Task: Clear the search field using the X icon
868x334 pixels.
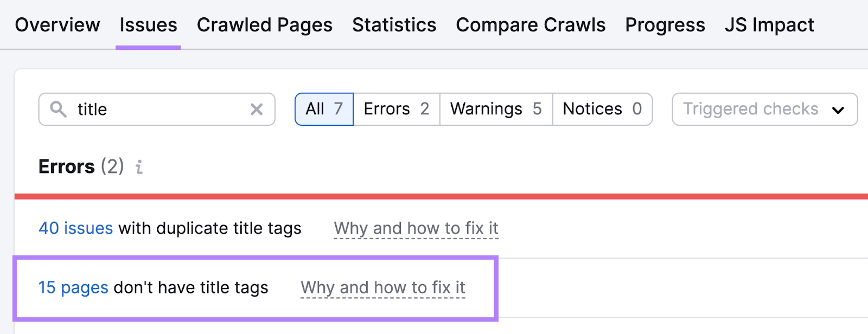Action: (257, 109)
